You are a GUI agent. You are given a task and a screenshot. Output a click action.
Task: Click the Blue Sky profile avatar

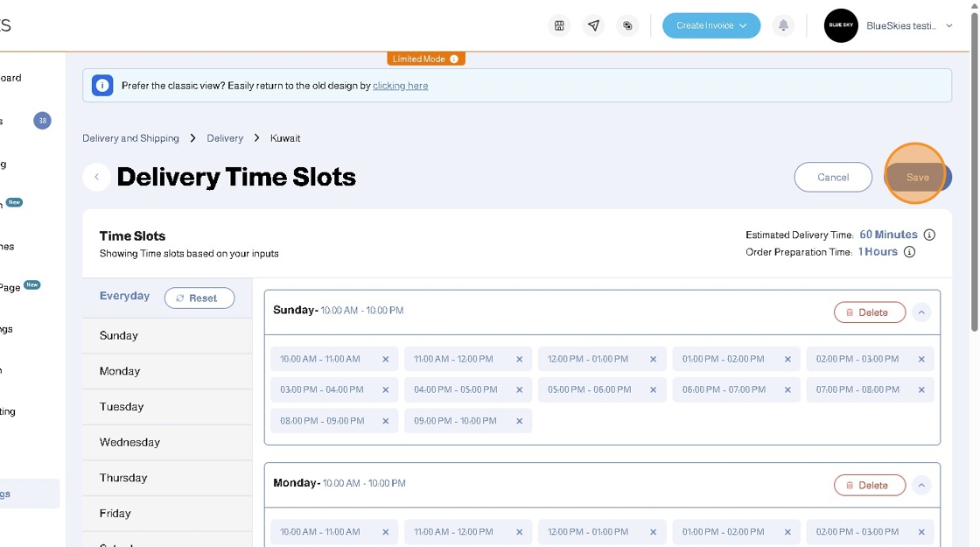[x=841, y=25]
